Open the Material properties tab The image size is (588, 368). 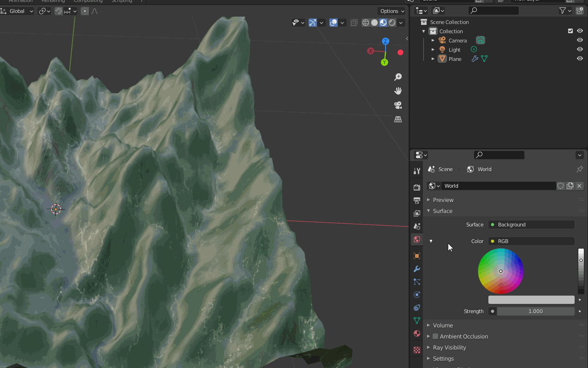coord(417,333)
